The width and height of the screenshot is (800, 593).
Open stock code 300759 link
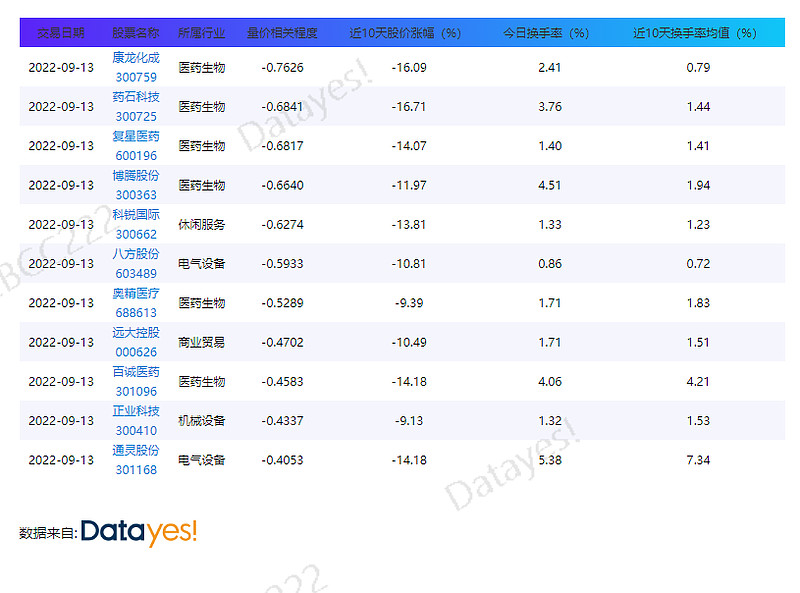(x=136, y=77)
